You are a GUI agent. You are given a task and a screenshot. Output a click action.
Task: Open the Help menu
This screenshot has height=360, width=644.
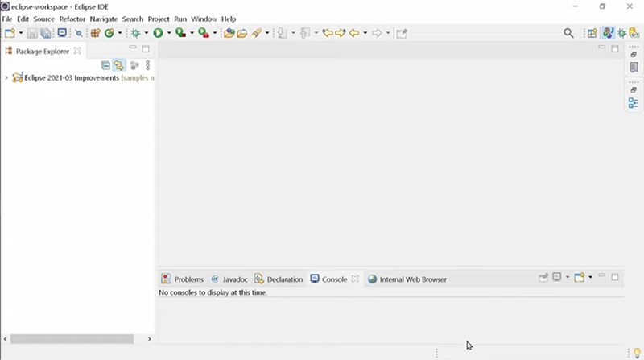point(229,19)
